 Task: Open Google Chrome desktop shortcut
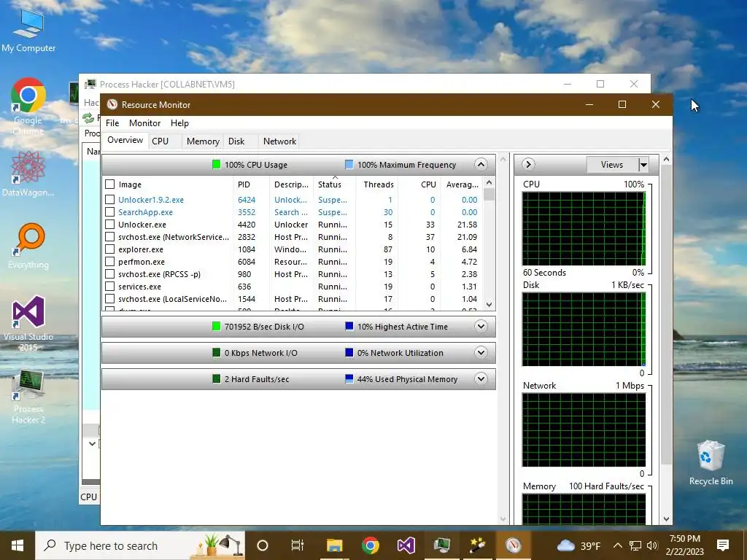(28, 106)
